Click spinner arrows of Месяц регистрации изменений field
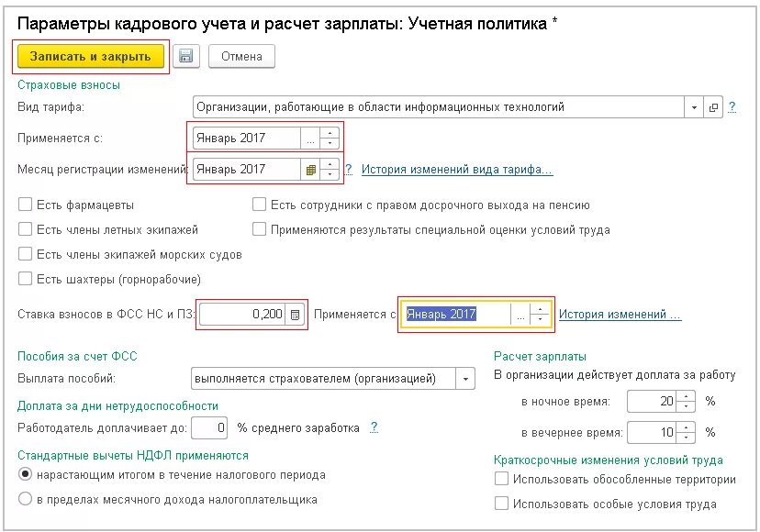 coord(330,170)
